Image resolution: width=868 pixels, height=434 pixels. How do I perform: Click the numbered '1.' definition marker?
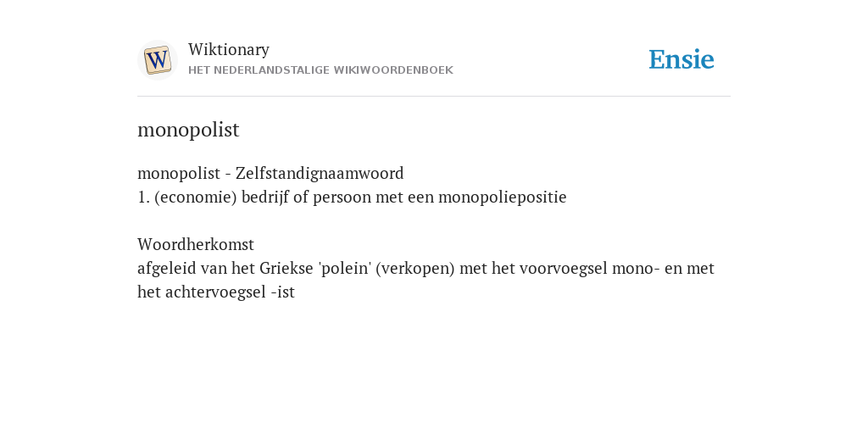[x=143, y=198]
